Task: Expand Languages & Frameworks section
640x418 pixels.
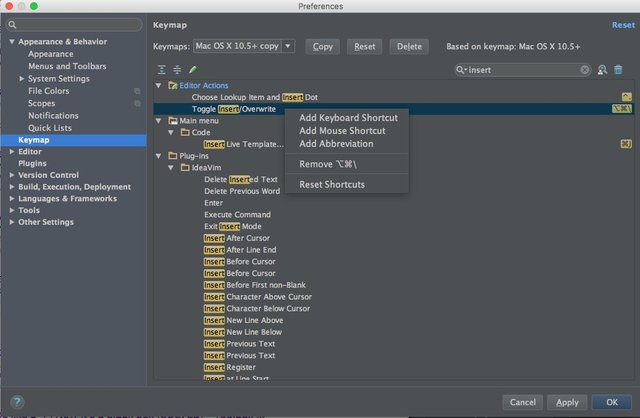Action: point(12,199)
